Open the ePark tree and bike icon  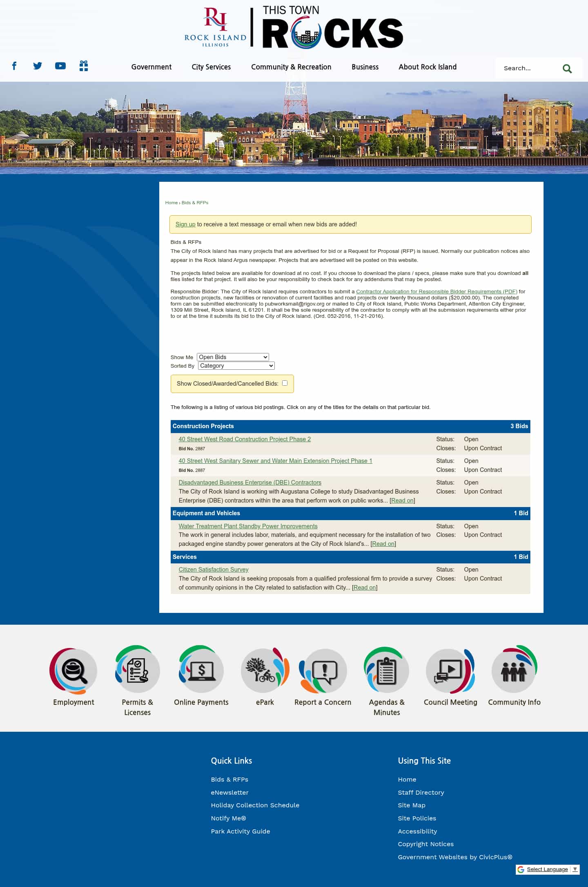point(265,670)
